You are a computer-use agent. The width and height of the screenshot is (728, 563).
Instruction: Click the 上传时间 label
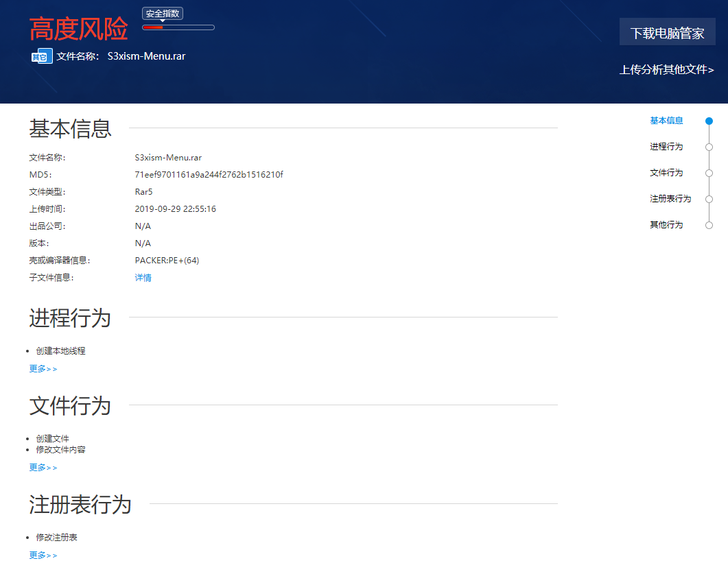pyautogui.click(x=47, y=209)
